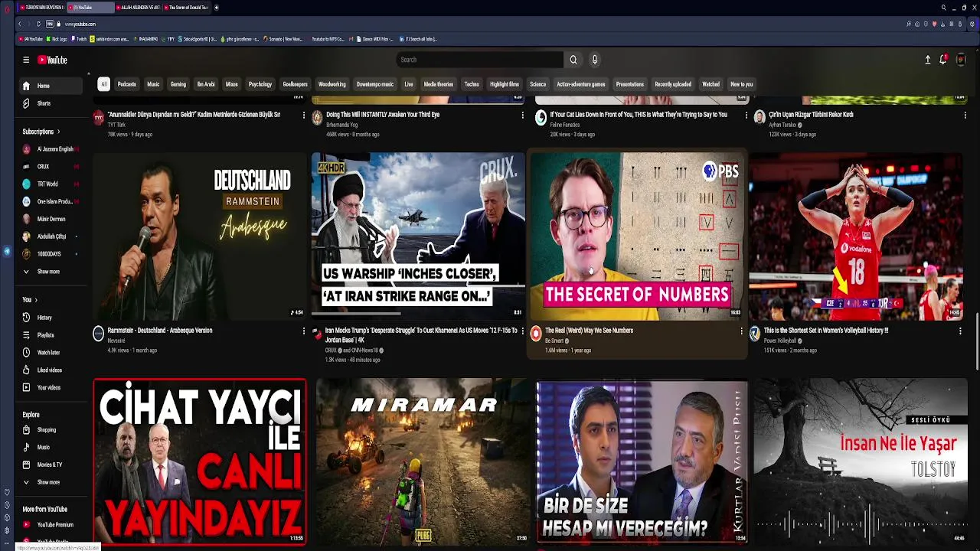Open new browser tab with plus

[x=217, y=7]
